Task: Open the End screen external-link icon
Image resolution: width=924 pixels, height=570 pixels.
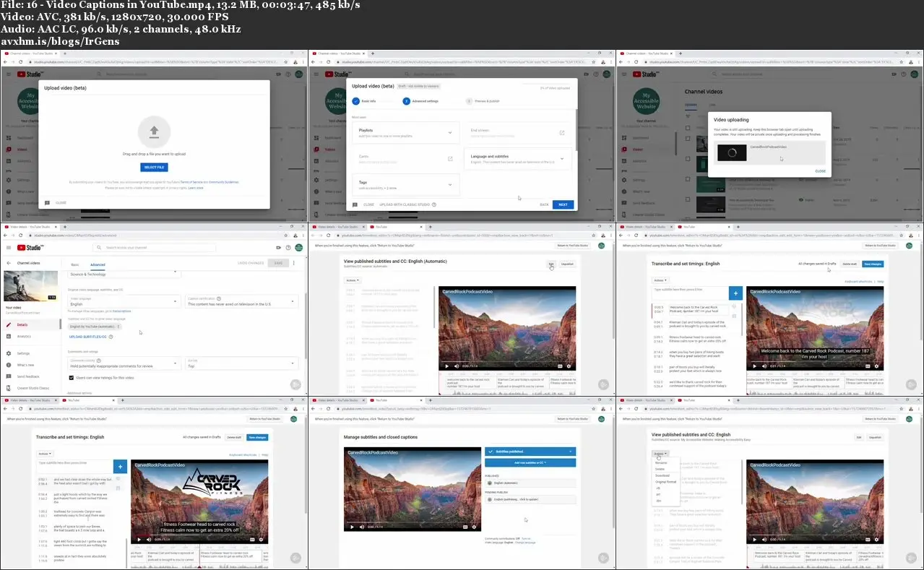Action: click(562, 133)
